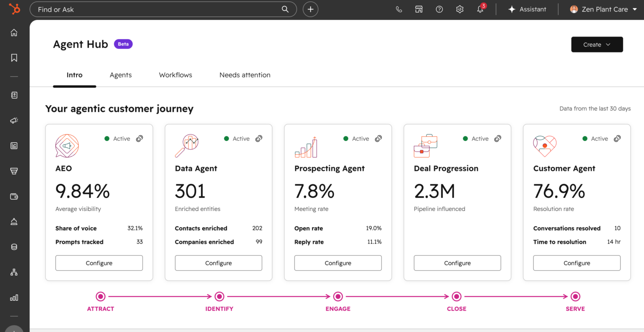Switch to the Agents tab
644x332 pixels.
point(121,75)
